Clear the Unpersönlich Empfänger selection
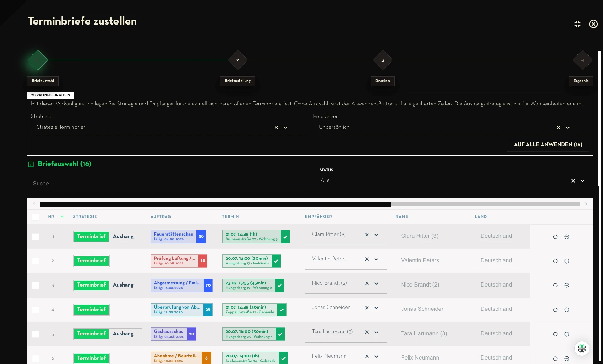The width and height of the screenshot is (603, 364). pos(558,128)
